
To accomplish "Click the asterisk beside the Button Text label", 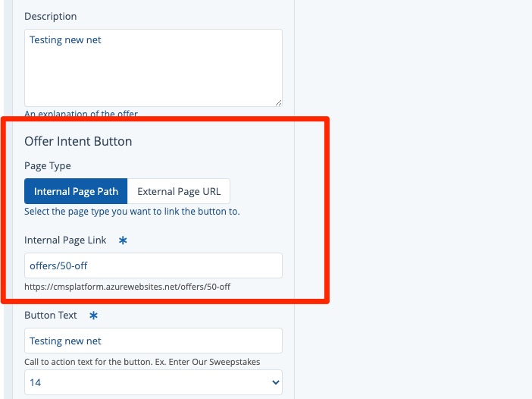I will (94, 315).
